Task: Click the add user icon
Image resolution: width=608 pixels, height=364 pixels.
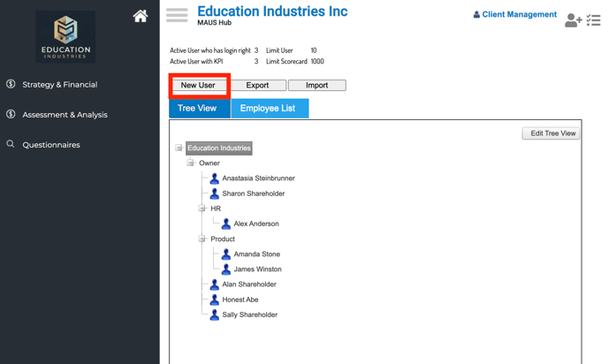Action: click(573, 20)
